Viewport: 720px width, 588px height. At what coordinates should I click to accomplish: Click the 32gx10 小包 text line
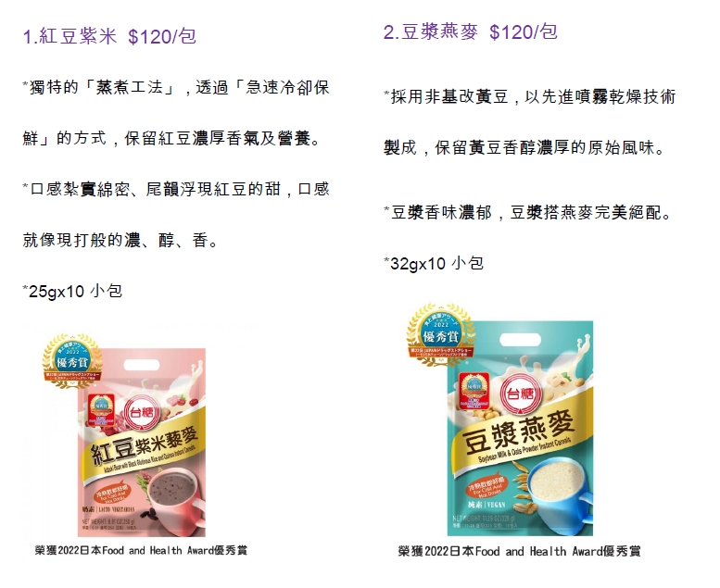coord(434,264)
